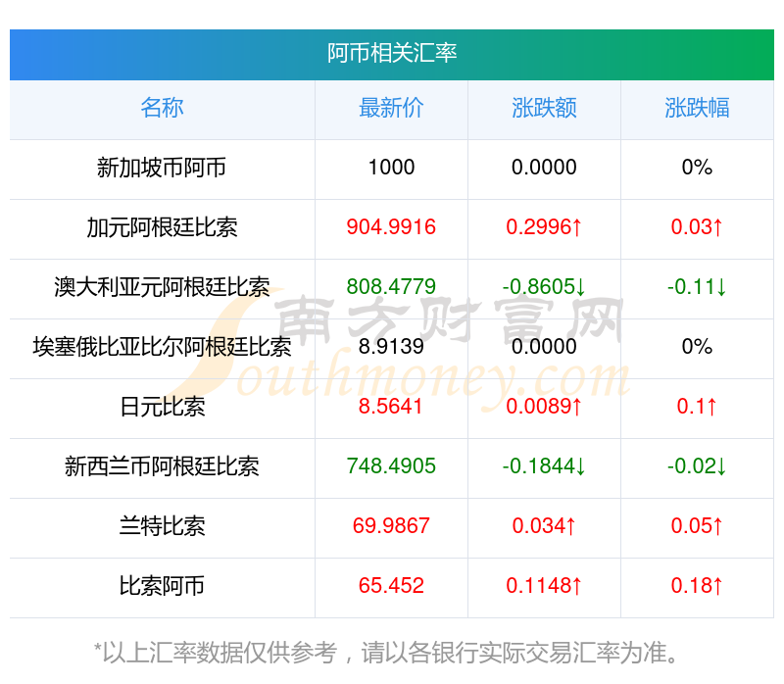Viewport: 784px width, 684px height.
Task: Click 0% in the 新加坡币阿币 row
Action: pos(697,168)
